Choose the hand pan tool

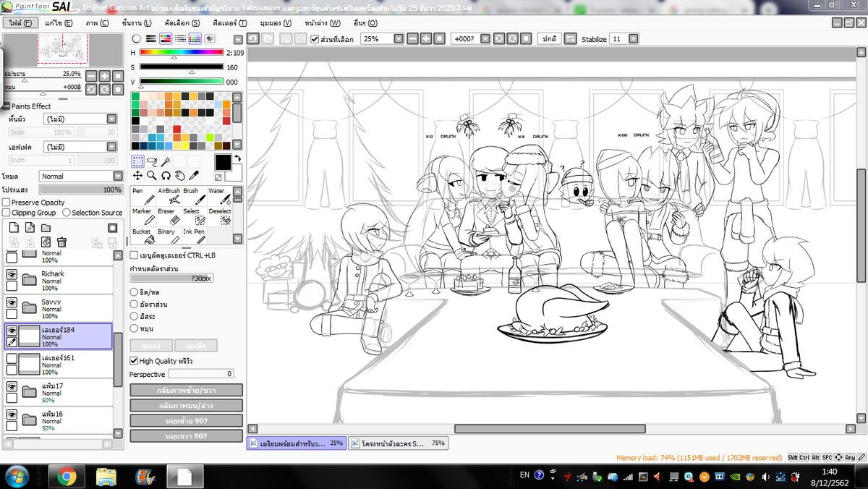coord(179,175)
